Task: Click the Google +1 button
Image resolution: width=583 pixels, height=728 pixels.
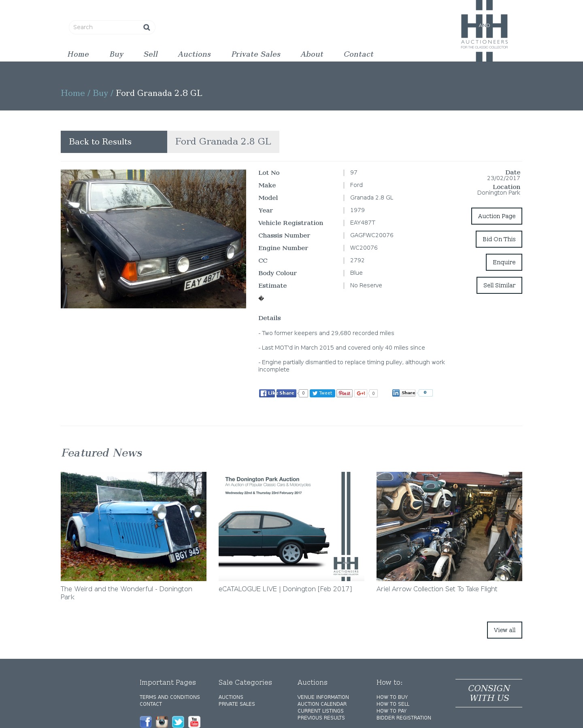Action: coord(361,393)
